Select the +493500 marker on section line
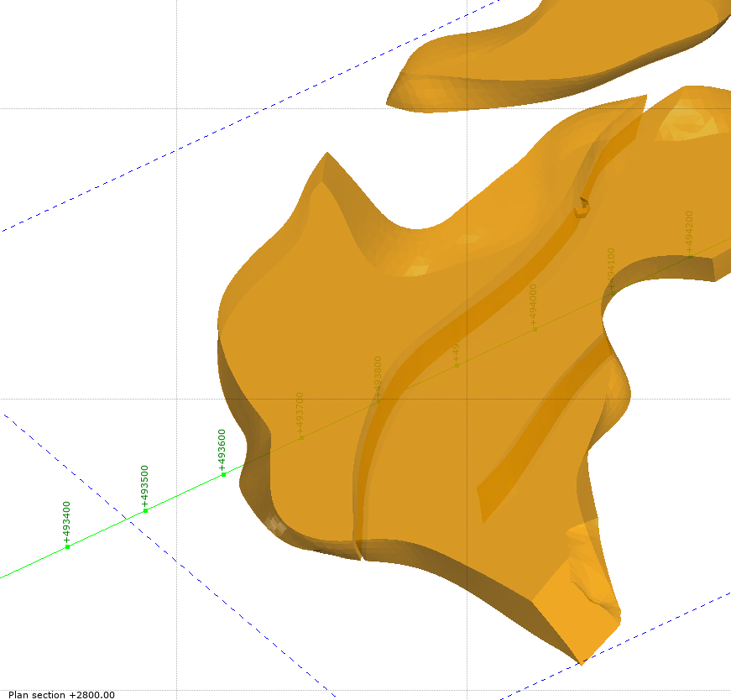This screenshot has height=700, width=731. tap(145, 510)
